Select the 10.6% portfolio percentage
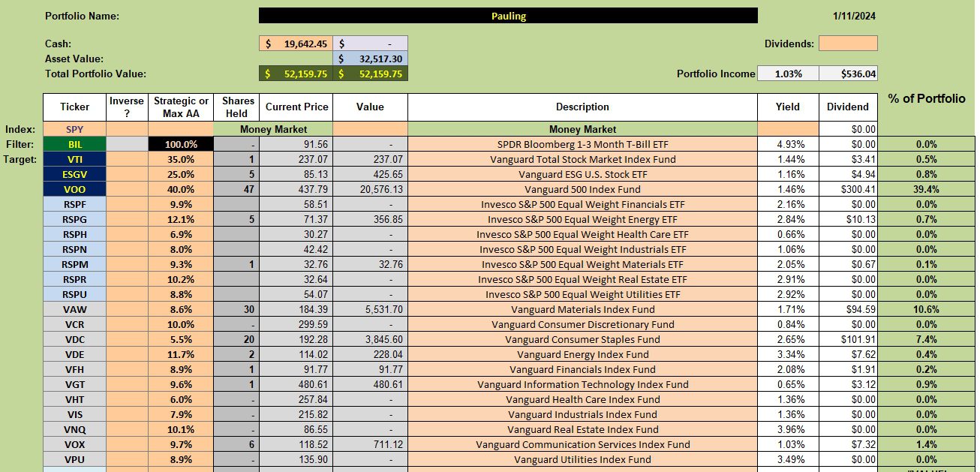Image resolution: width=980 pixels, height=472 pixels. [x=927, y=309]
